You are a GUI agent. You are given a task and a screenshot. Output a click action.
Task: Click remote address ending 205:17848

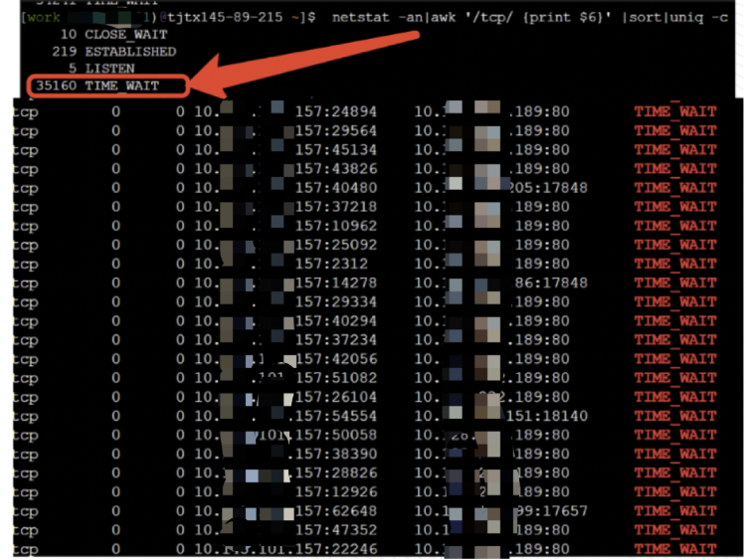coord(547,188)
